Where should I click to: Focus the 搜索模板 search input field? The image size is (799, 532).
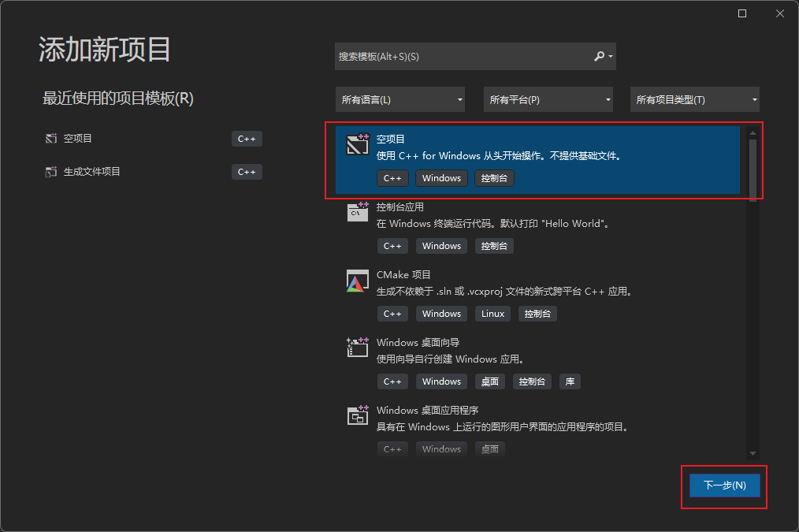(461, 57)
